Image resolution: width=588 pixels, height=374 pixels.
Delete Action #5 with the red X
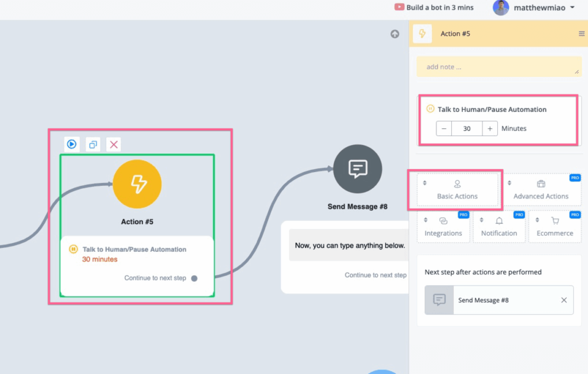click(x=114, y=145)
